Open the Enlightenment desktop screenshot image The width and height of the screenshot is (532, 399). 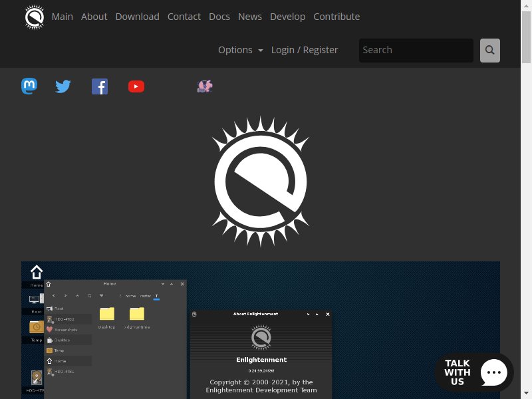tap(261, 330)
